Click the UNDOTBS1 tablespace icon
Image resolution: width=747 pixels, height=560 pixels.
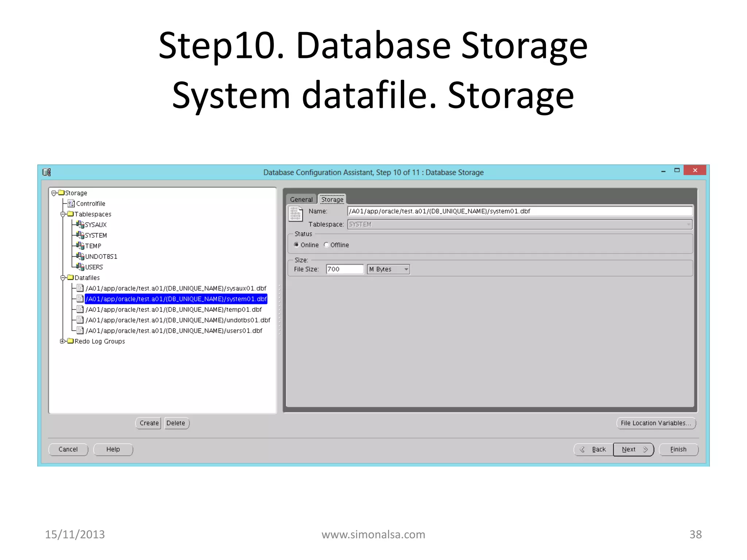(x=80, y=256)
